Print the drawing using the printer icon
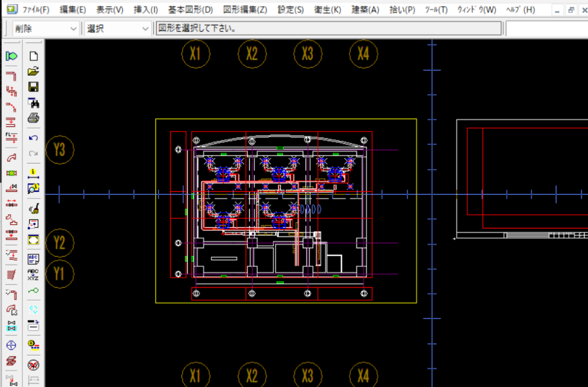 point(33,118)
